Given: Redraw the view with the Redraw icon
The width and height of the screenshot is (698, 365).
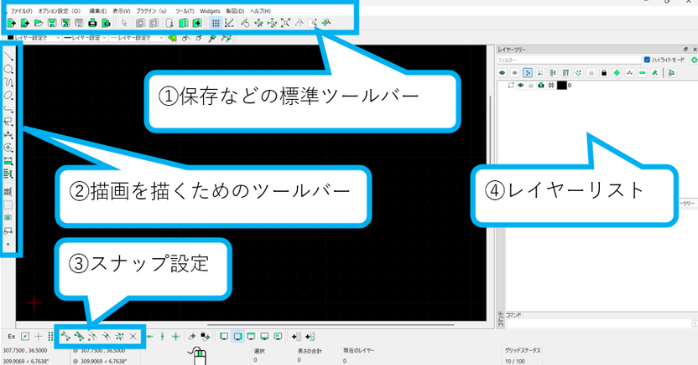Looking at the screenshot, I should click(x=245, y=23).
